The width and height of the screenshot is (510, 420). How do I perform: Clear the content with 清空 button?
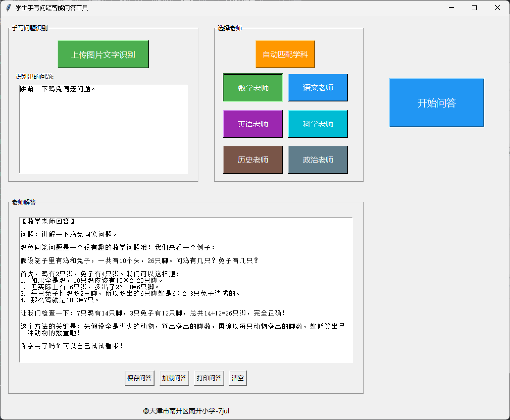[x=238, y=378]
